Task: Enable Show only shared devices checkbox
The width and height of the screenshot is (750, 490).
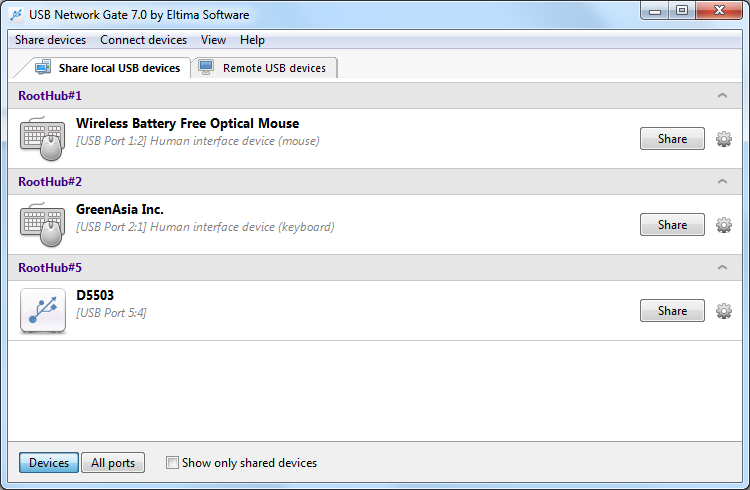Action: 172,463
